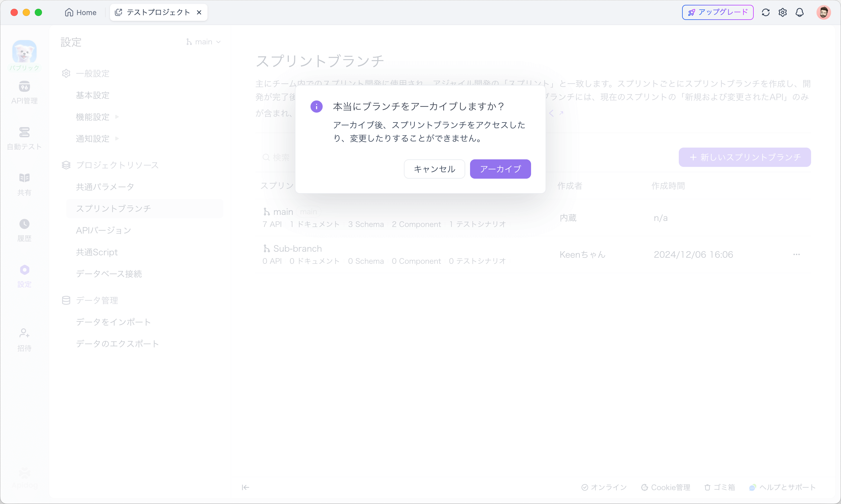The width and height of the screenshot is (841, 504).
Task: Click the main branch row name
Action: [283, 212]
